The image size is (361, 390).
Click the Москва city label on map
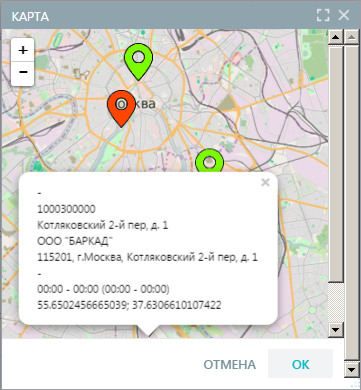(x=136, y=104)
